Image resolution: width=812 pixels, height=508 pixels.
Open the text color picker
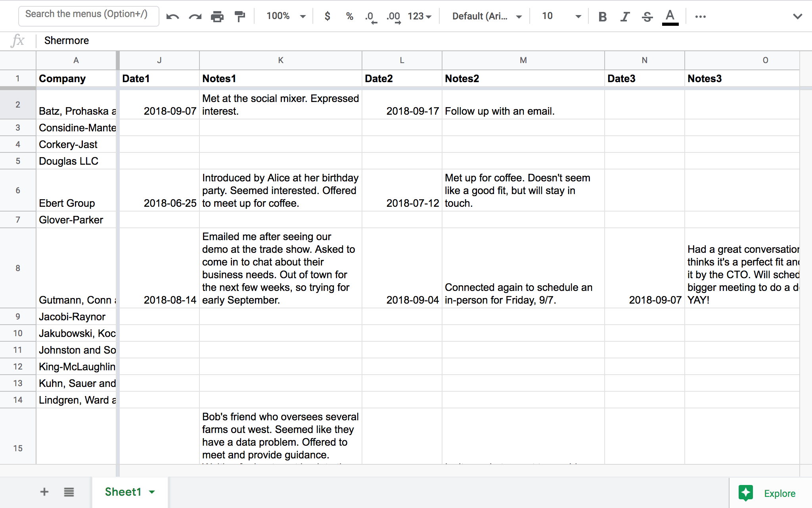[x=670, y=16]
